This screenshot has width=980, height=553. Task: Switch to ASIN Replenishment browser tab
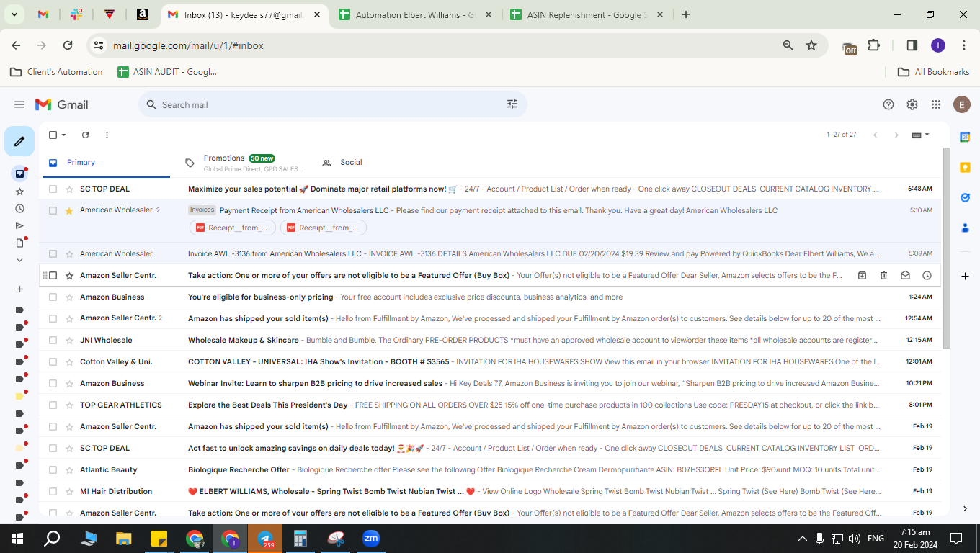tap(588, 14)
